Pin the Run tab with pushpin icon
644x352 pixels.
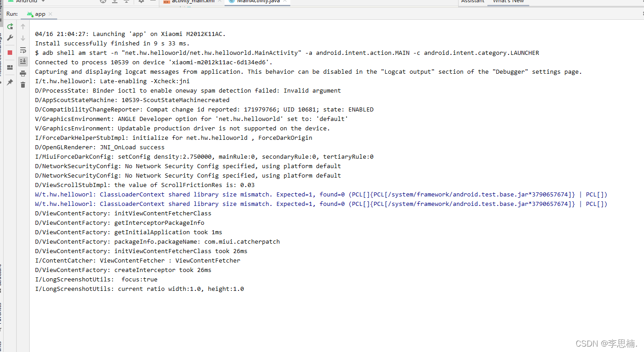point(10,83)
